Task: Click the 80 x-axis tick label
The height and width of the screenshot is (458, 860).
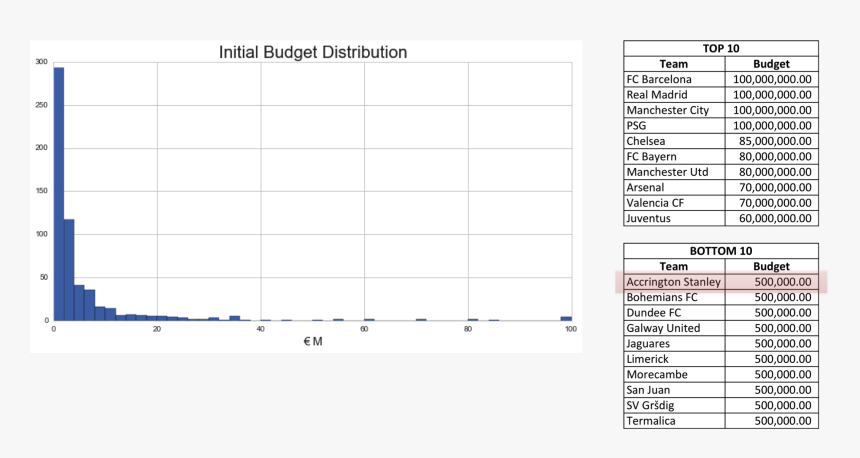Action: click(468, 329)
